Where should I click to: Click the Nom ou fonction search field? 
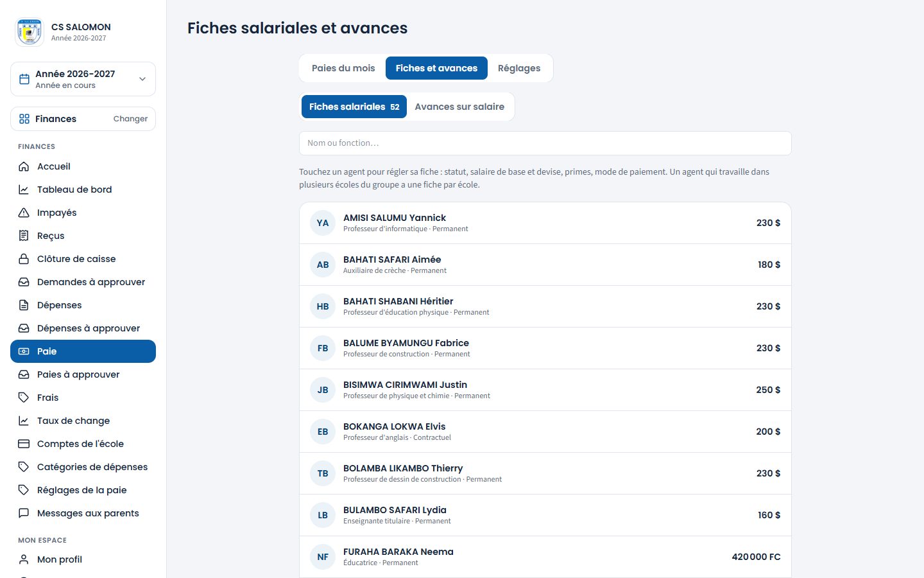click(545, 143)
